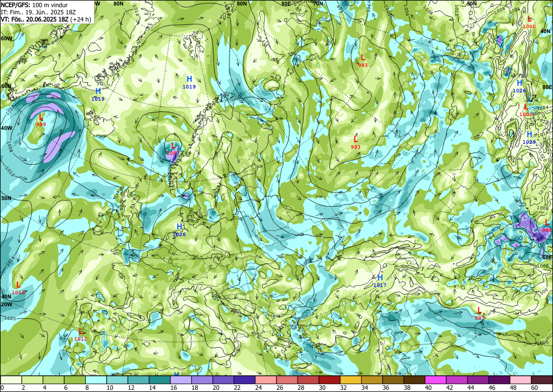Click the red L marker labeled 1013
Image resolution: width=553 pixels, height=392 pixels.
click(x=18, y=285)
